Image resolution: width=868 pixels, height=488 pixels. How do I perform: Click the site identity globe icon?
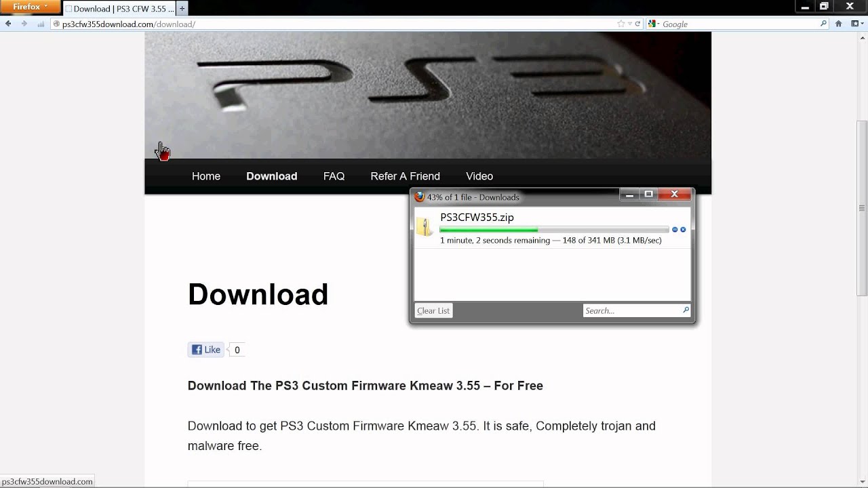tap(56, 24)
